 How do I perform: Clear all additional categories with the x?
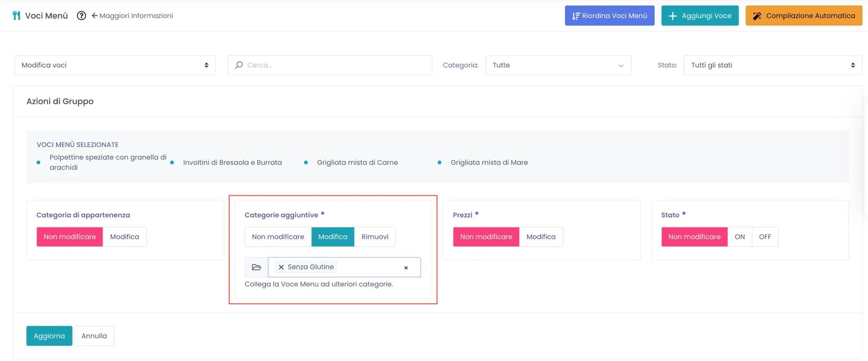406,268
